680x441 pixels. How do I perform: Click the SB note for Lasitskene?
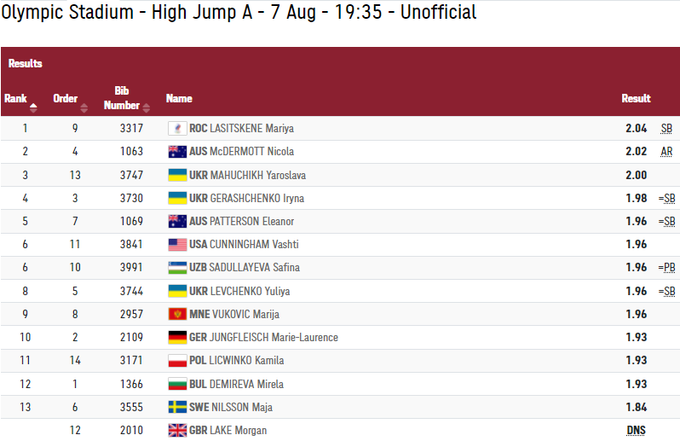point(667,129)
